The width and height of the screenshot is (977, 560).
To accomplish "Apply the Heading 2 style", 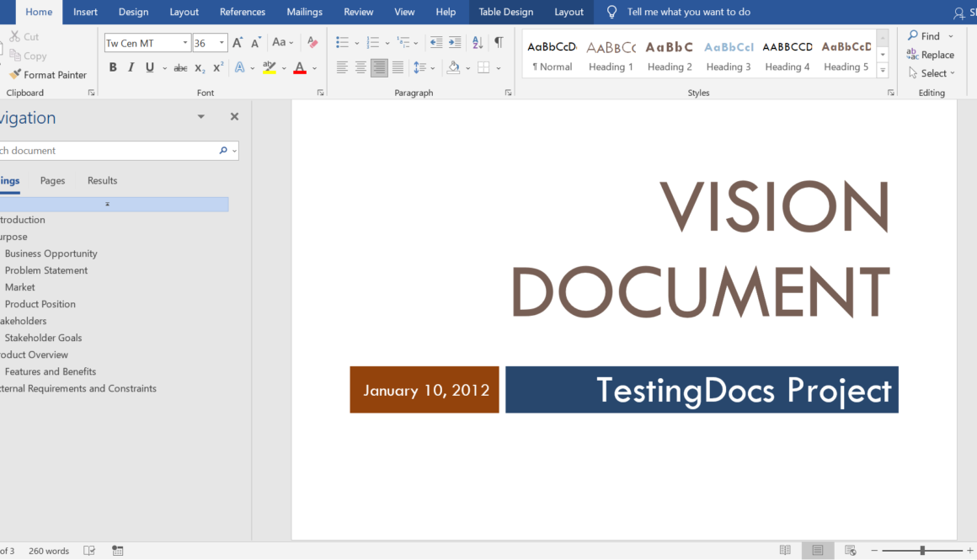I will click(669, 55).
